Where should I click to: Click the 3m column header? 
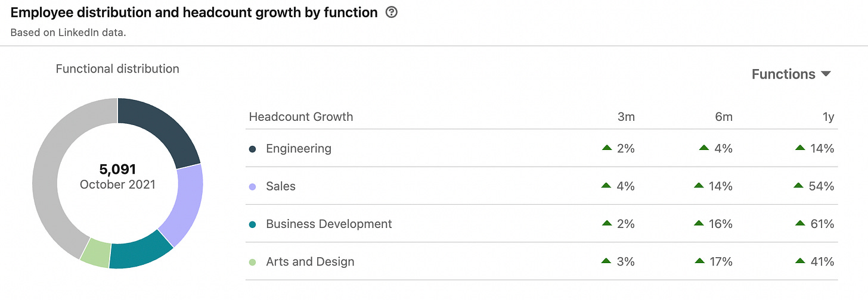point(626,117)
